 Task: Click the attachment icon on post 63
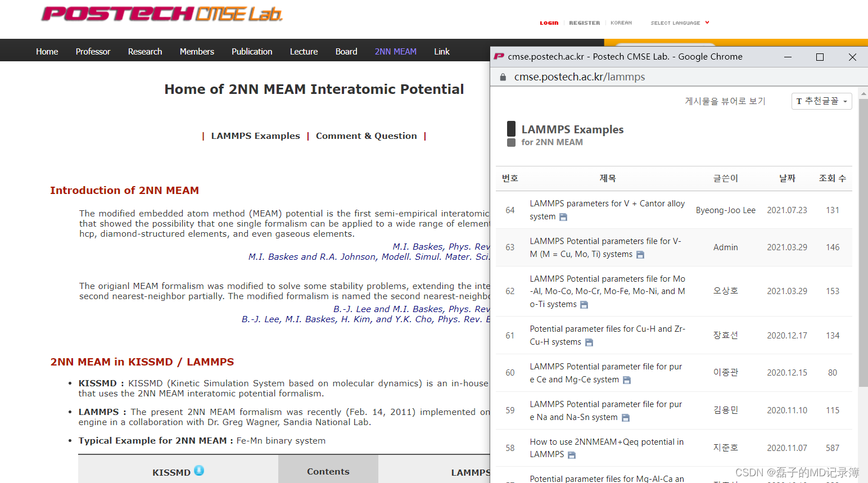pyautogui.click(x=640, y=255)
